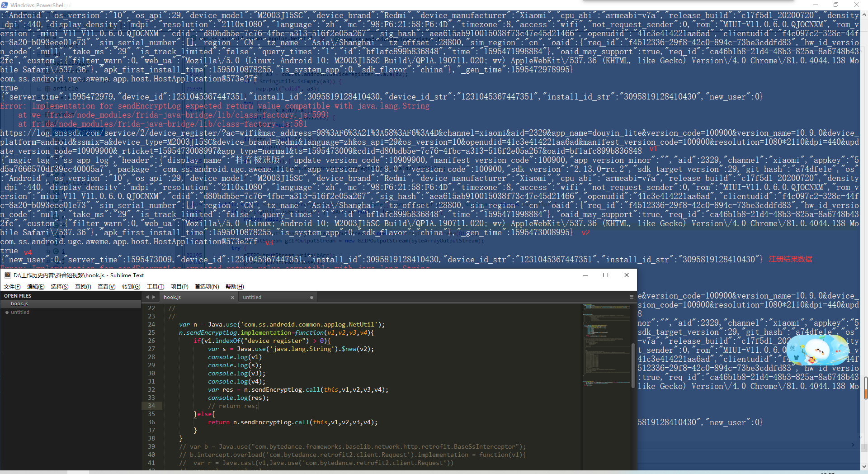Click the PowerShell window vertical scrollbar
Viewport: 868px width, 474px height.
[x=864, y=240]
